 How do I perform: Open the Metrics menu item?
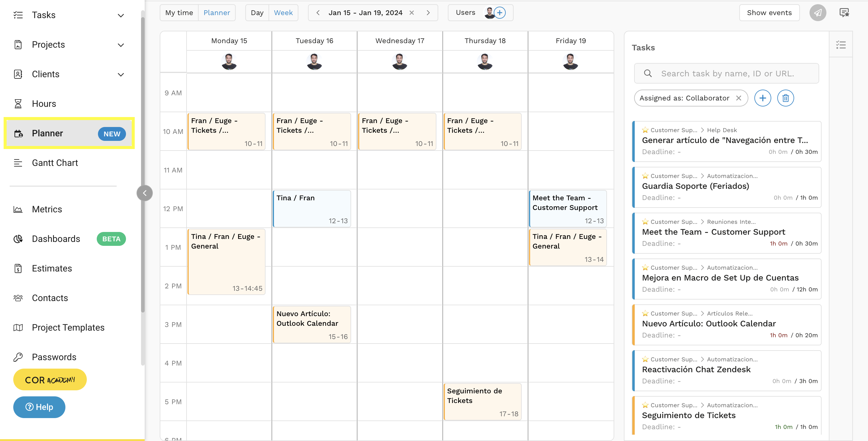click(x=47, y=209)
